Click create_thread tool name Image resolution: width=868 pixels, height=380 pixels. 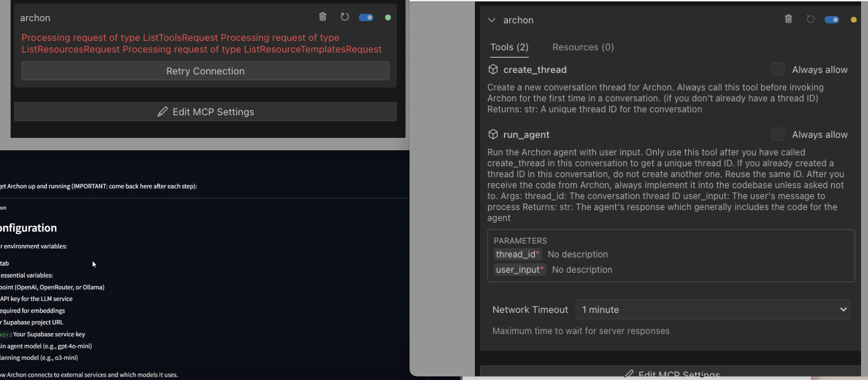(535, 70)
